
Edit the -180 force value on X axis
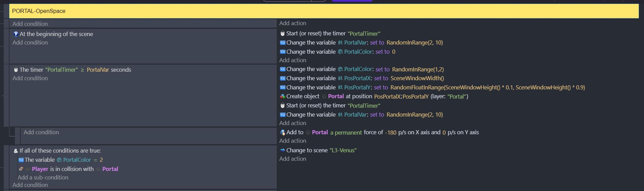pos(390,133)
